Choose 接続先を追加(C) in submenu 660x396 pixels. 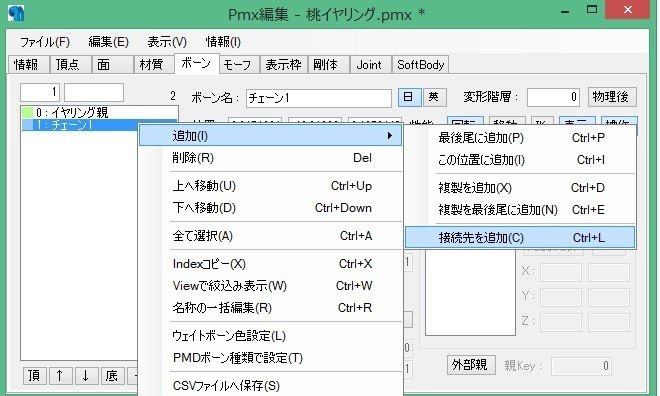click(520, 238)
